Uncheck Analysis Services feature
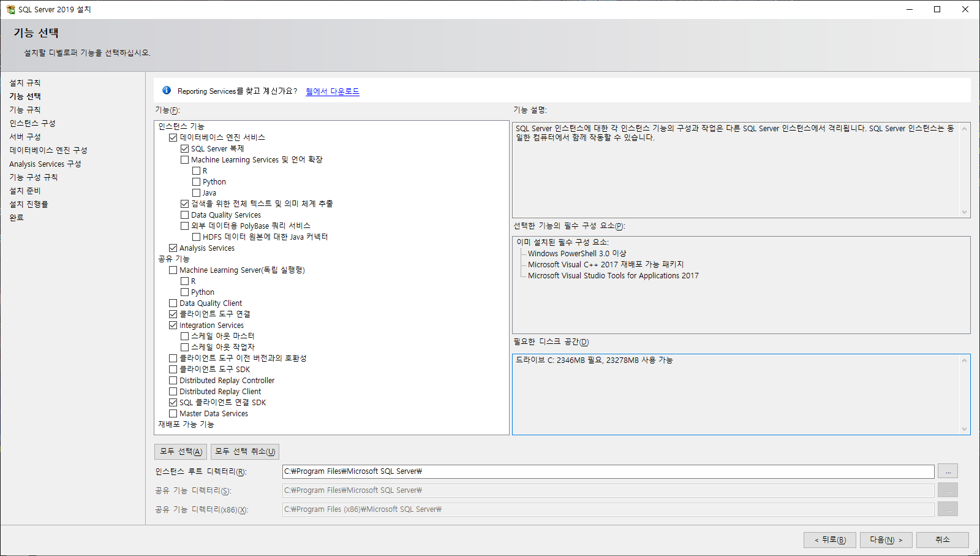This screenshot has width=980, height=556. pos(173,248)
